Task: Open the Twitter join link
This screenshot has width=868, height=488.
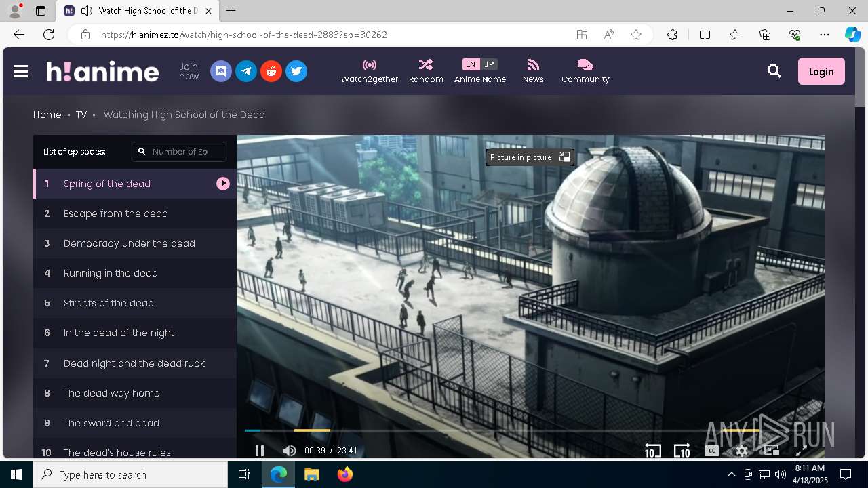Action: pyautogui.click(x=296, y=71)
